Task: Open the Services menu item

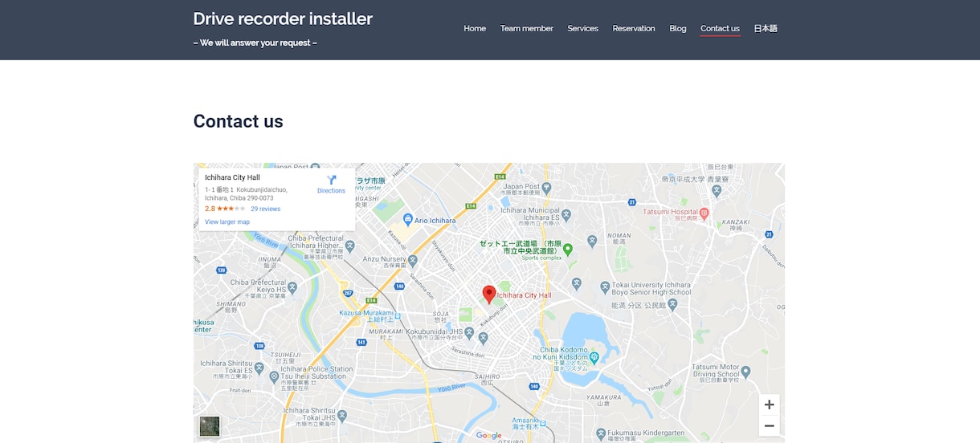Action: [x=582, y=28]
